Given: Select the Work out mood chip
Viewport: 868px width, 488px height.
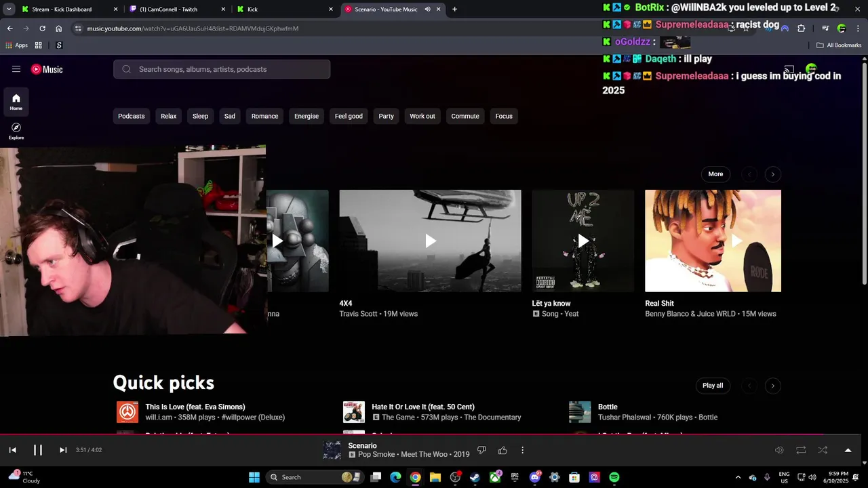Looking at the screenshot, I should [422, 116].
